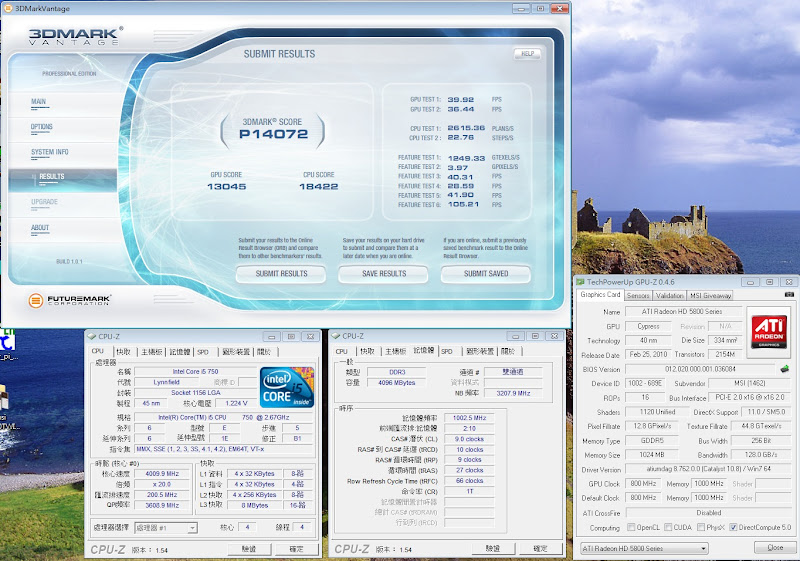The image size is (800, 561).
Task: Open 關於 tab in left CPU-Z window
Action: click(264, 351)
